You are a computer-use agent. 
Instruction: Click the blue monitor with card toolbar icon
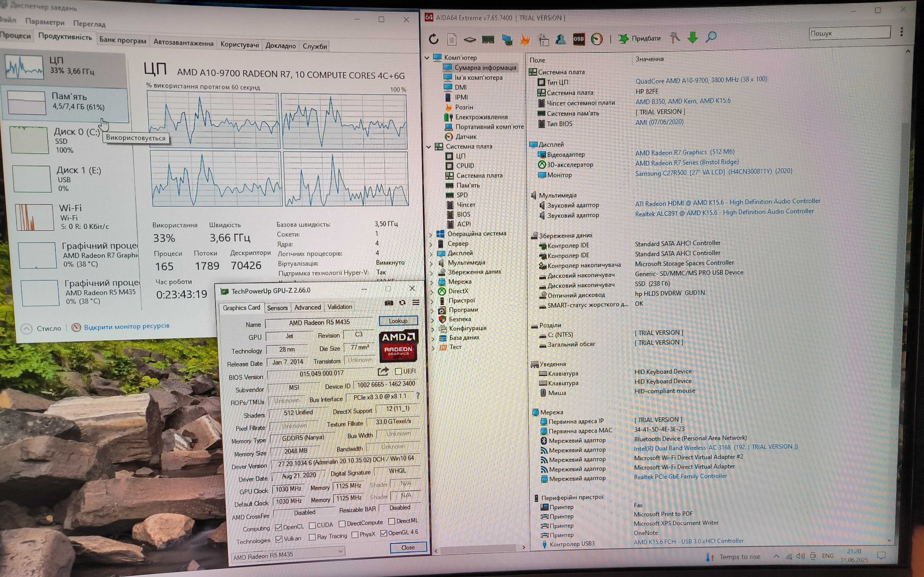coord(507,40)
